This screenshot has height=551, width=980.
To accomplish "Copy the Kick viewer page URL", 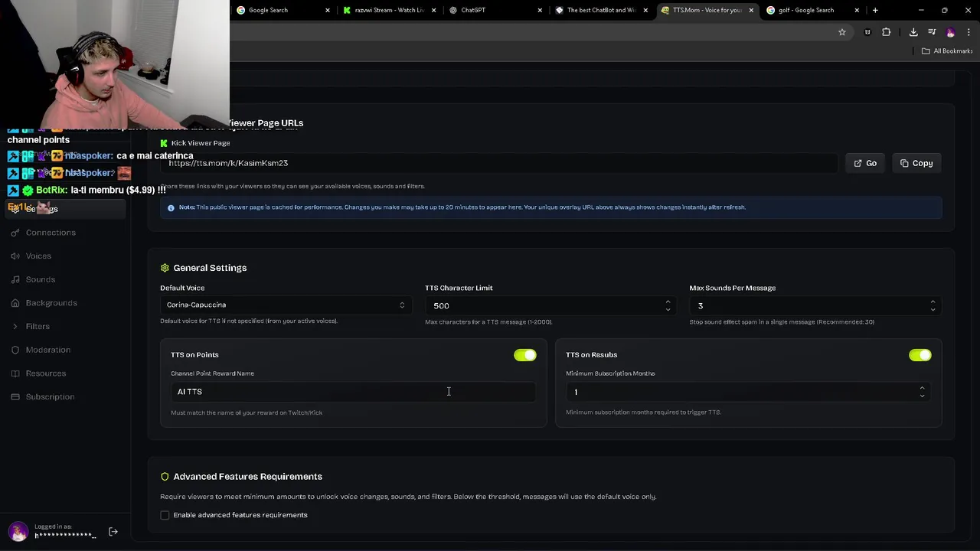I will 916,163.
